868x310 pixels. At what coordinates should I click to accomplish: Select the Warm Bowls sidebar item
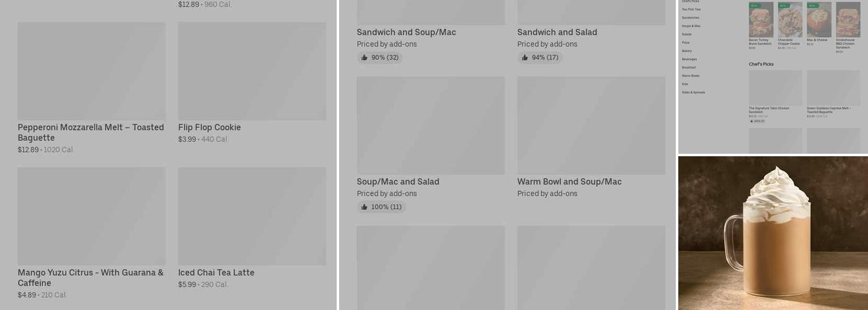[x=690, y=76]
